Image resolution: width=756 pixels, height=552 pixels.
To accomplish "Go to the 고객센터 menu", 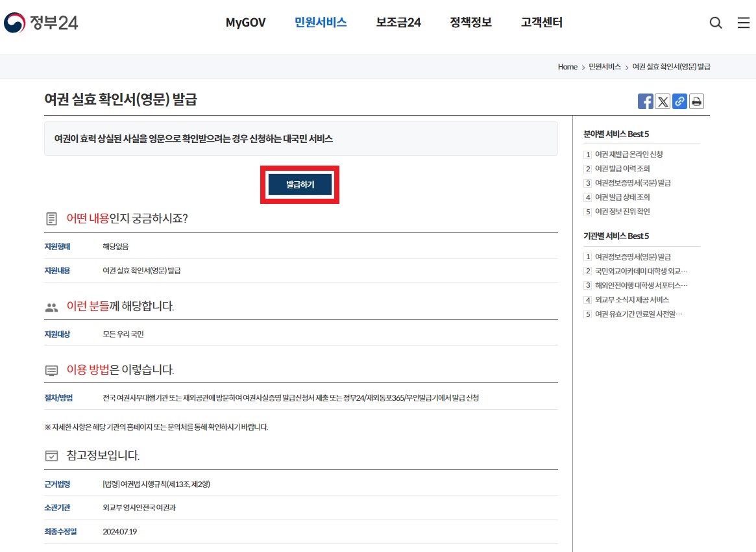I will pos(541,22).
